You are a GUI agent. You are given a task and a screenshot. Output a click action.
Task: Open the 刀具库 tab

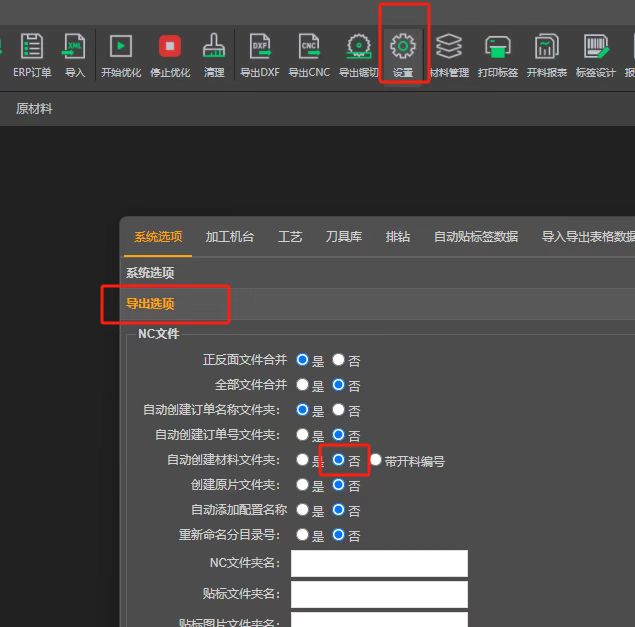[x=343, y=237]
